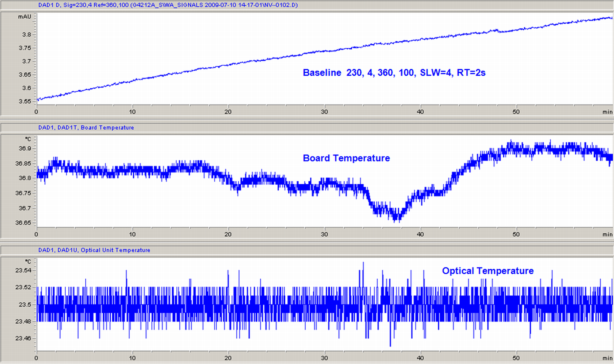Image resolution: width=614 pixels, height=364 pixels.
Task: Click the 30 minute mark on the baseline axis
Action: [324, 111]
